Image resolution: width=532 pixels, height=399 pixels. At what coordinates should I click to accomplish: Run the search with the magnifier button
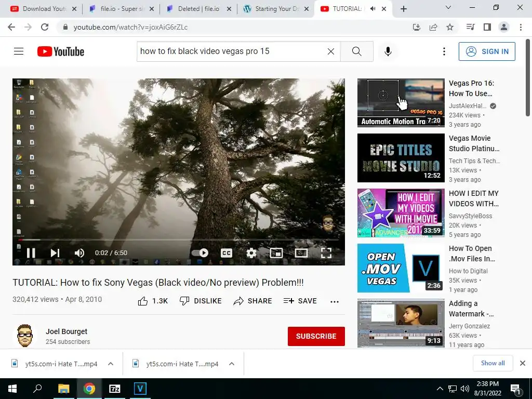(x=356, y=51)
